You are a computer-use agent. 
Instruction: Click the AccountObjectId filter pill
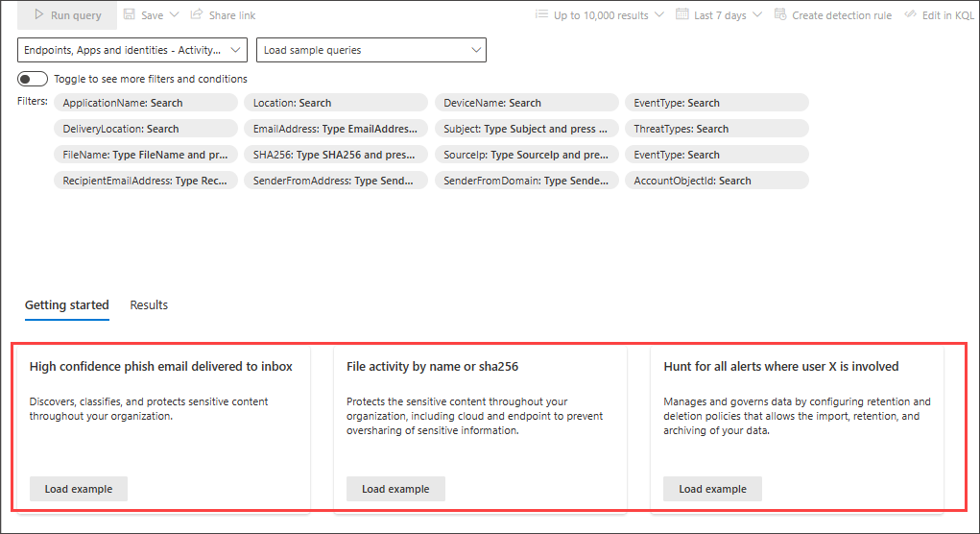pos(717,181)
